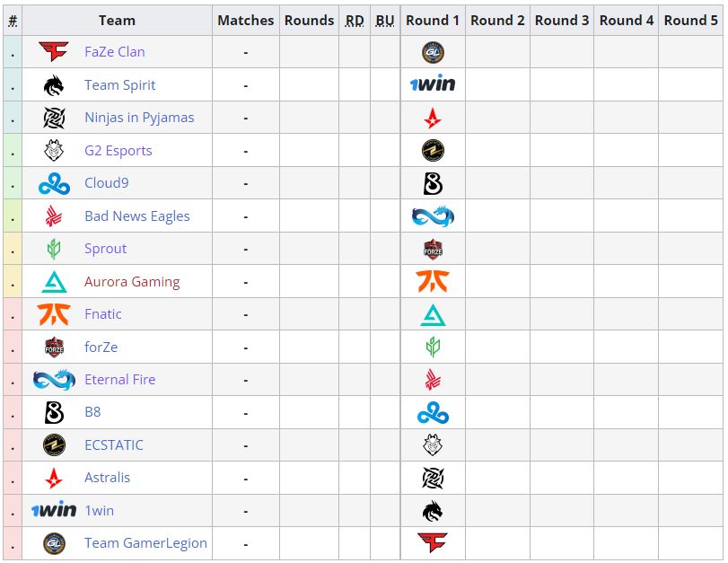This screenshot has width=728, height=563.
Task: Click the Fnatic opponent logo in Aurora Gaming row
Action: 433,282
